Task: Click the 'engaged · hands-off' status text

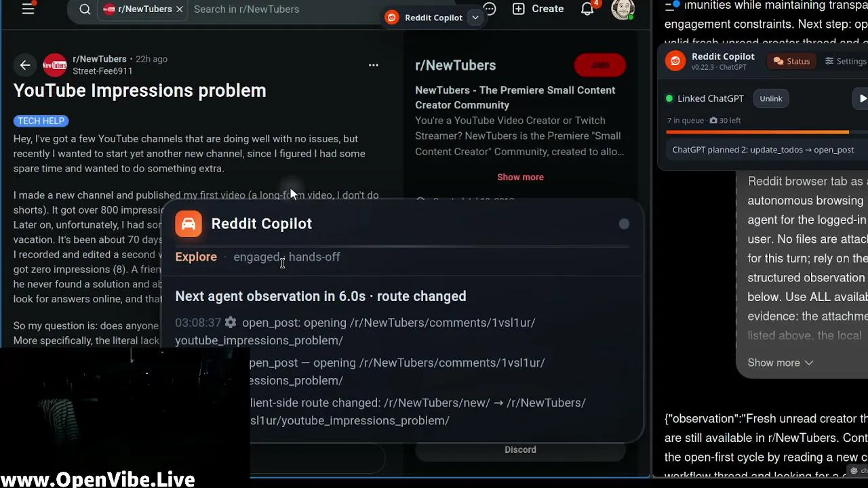Action: pos(287,257)
